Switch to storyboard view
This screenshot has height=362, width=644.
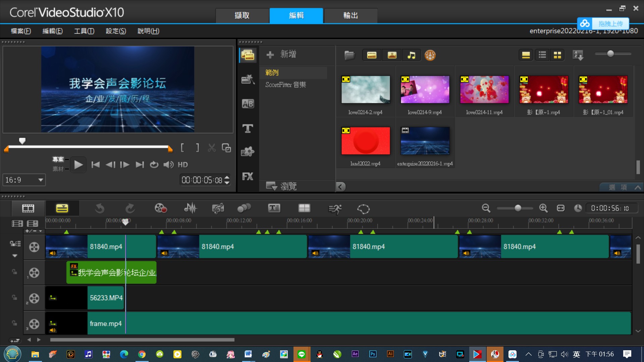tap(28, 208)
